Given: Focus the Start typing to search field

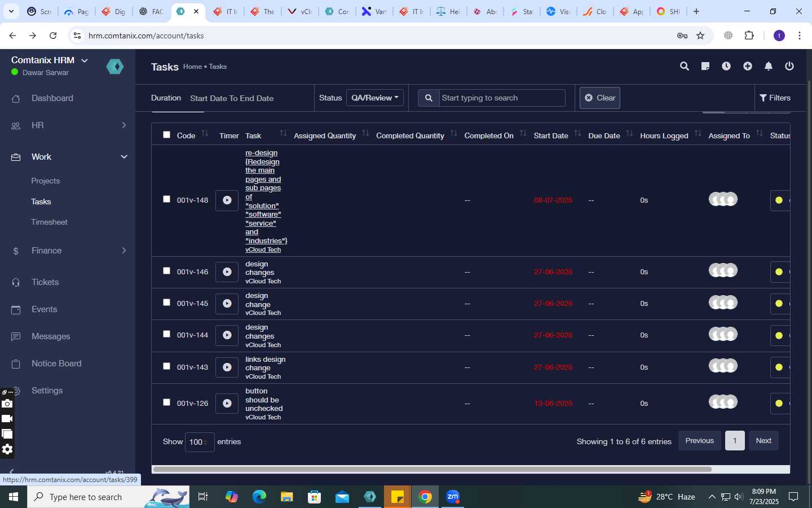Looking at the screenshot, I should pos(502,98).
